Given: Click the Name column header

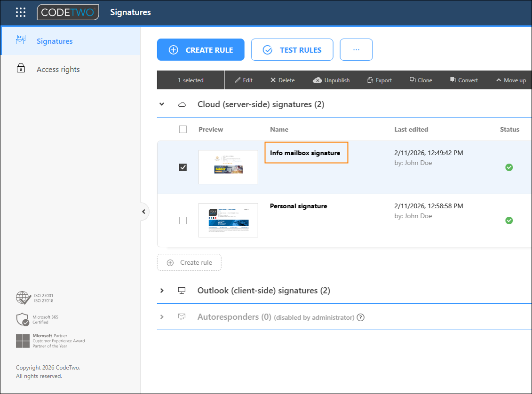Looking at the screenshot, I should (x=279, y=129).
